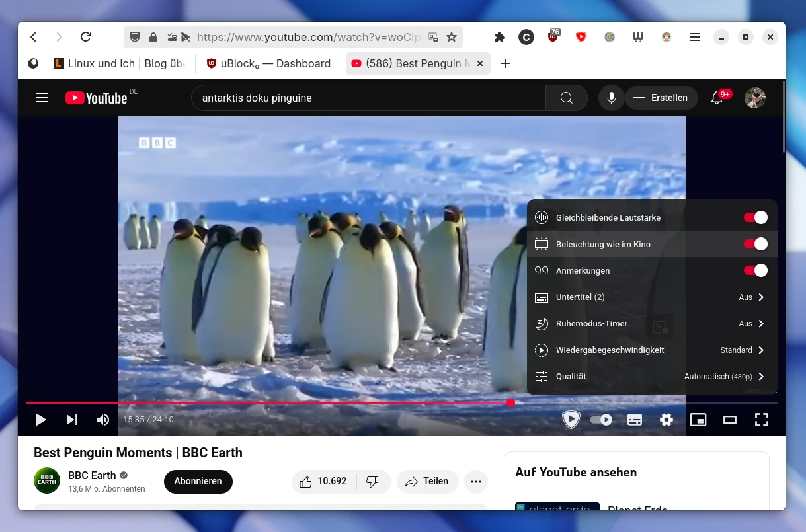806x532 pixels.
Task: Click the subtitles icon in player controls
Action: coord(634,420)
